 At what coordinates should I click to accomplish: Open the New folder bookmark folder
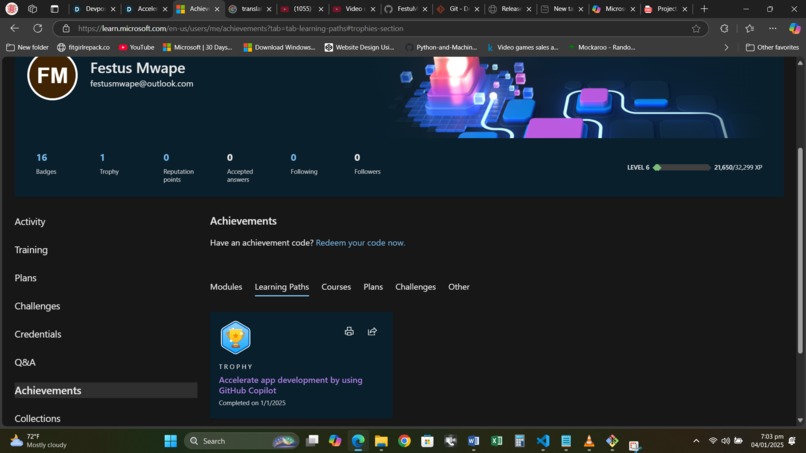tap(28, 47)
